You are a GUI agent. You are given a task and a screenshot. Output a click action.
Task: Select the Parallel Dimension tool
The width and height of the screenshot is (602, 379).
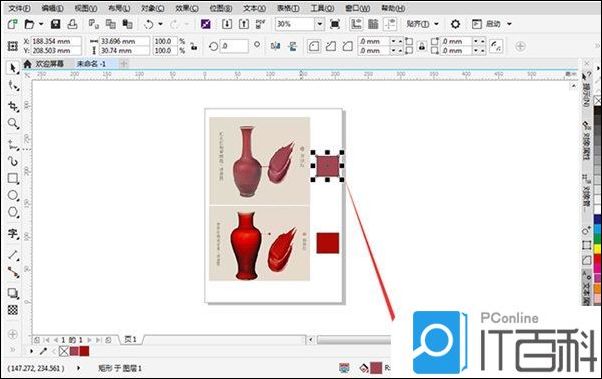(13, 254)
